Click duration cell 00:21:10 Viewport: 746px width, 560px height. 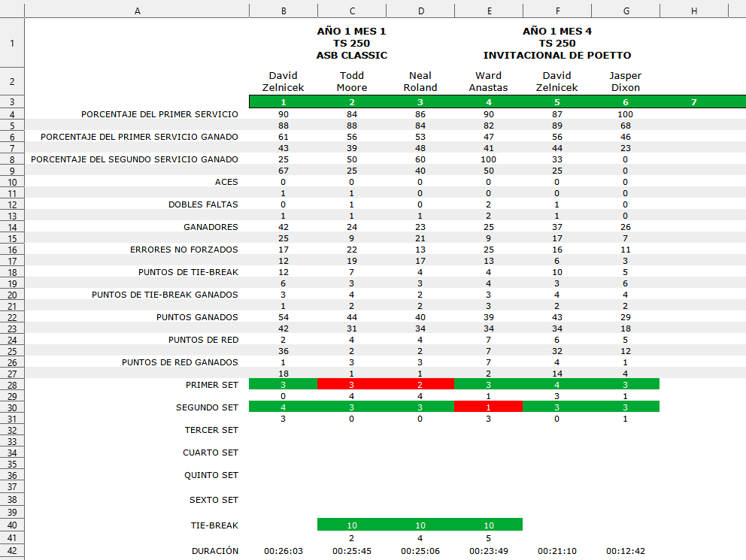[557, 552]
